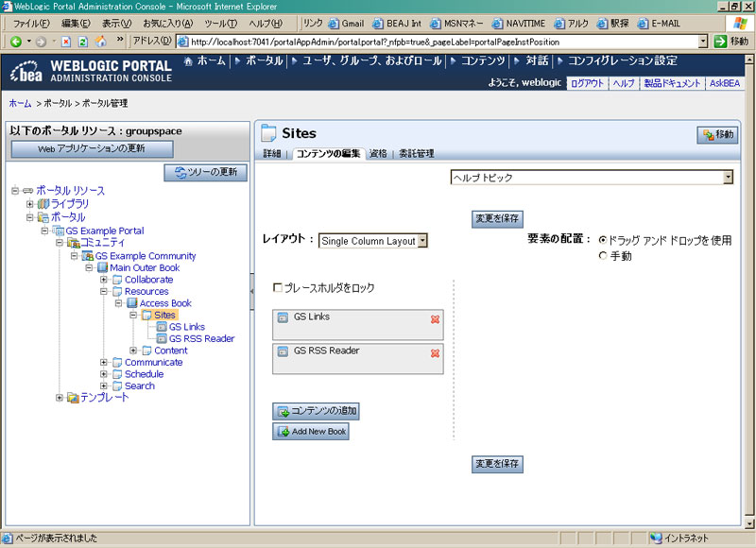The image size is (756, 548).
Task: Open the BEAJ Int favorites link
Action: [398, 23]
